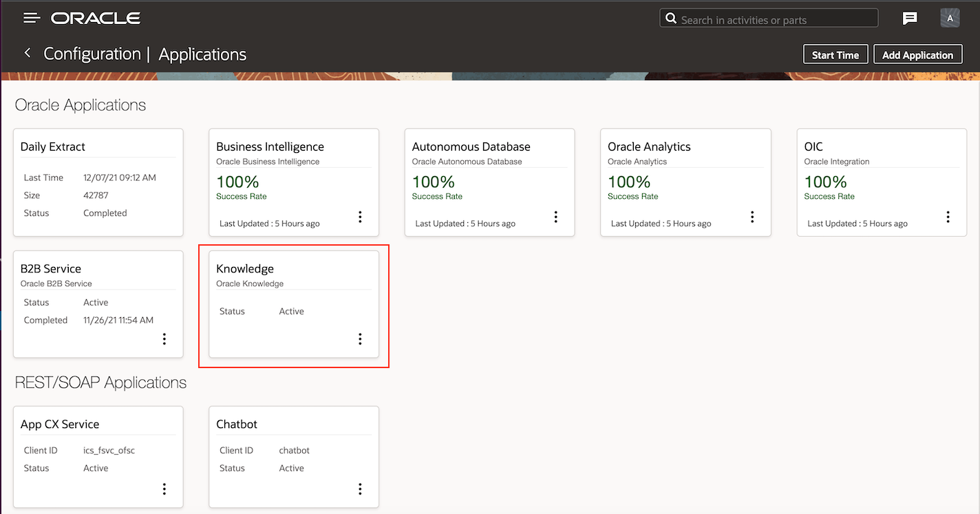Open the chat messages icon
The height and width of the screenshot is (514, 980).
point(910,19)
